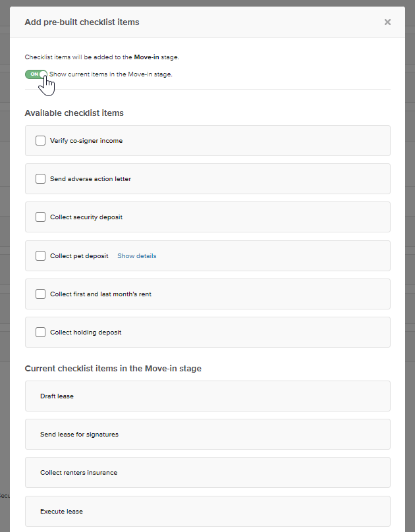Select the Draft lease checklist item
415x532 pixels.
pyautogui.click(x=207, y=396)
